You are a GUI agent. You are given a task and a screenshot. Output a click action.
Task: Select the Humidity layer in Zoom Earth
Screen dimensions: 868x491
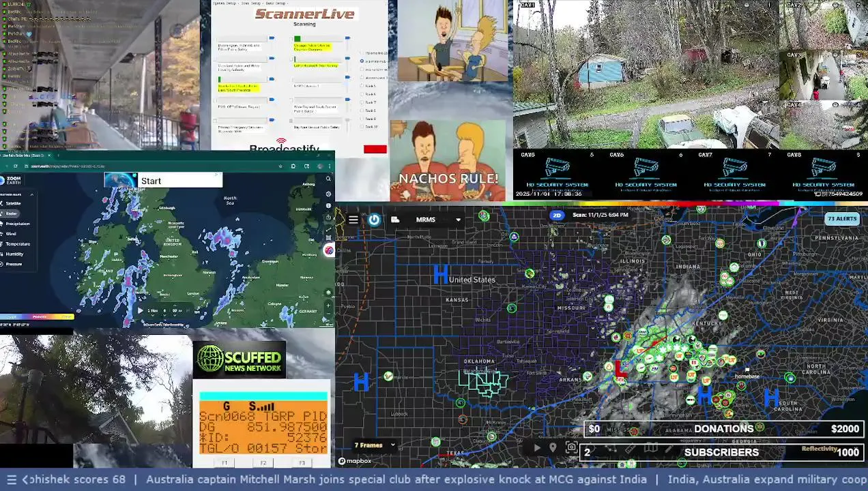[14, 254]
